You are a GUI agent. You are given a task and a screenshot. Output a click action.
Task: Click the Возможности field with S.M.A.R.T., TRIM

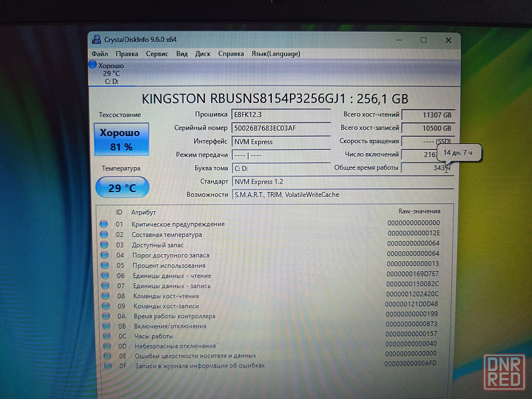click(x=343, y=195)
